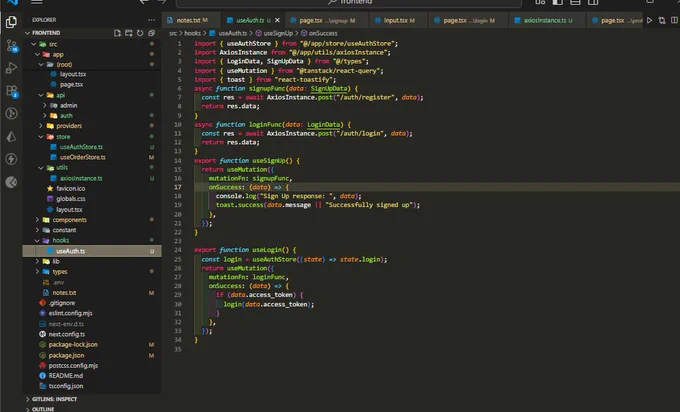Click line number 24 in the gutter
Screen dimensions: 680x412
pyautogui.click(x=178, y=250)
